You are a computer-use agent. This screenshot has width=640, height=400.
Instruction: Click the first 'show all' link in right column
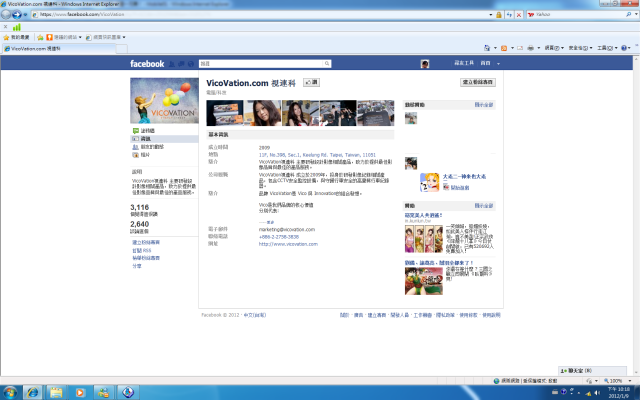point(484,105)
